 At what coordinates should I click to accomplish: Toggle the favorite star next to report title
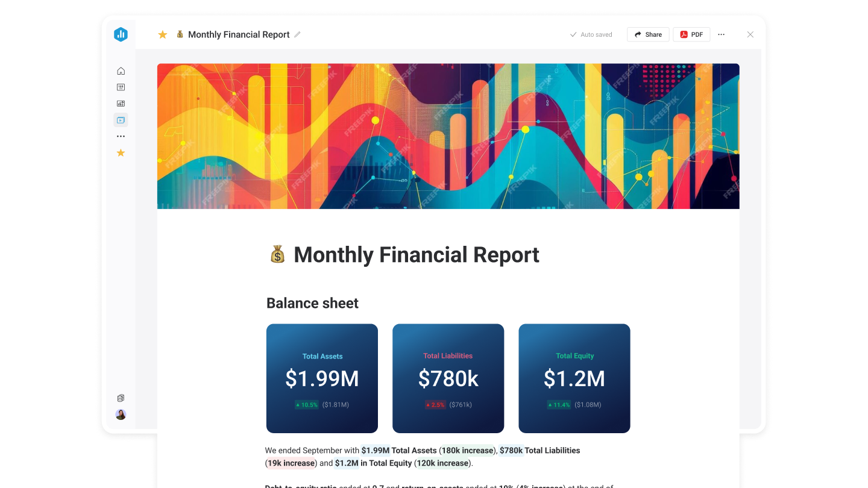162,34
